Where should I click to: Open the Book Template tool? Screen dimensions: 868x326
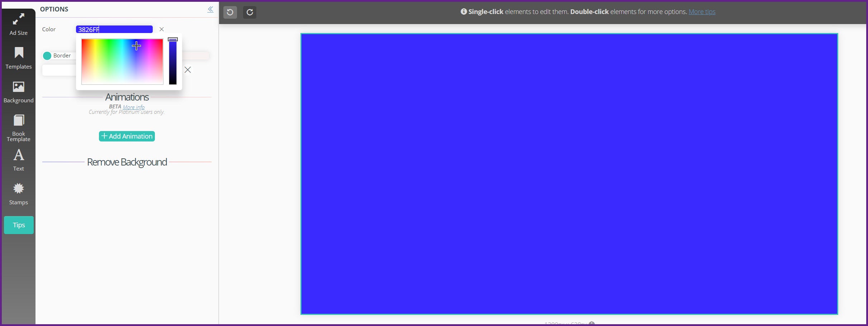click(18, 127)
